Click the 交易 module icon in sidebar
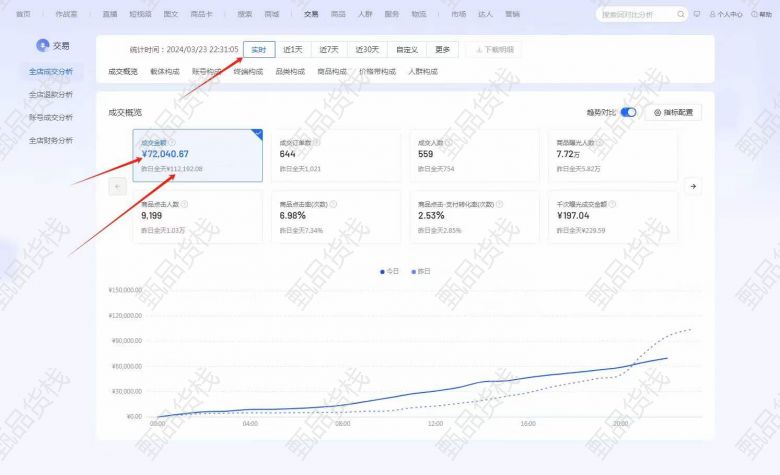 click(x=42, y=46)
